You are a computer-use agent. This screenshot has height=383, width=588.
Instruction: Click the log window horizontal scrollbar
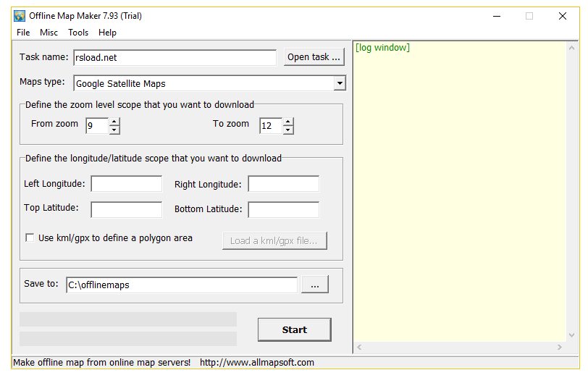(x=459, y=348)
